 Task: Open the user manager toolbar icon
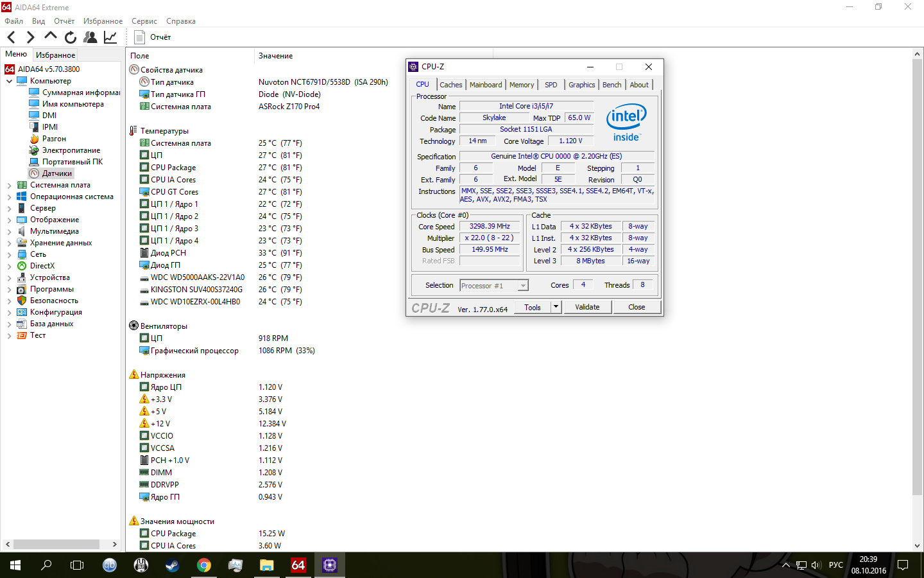90,37
